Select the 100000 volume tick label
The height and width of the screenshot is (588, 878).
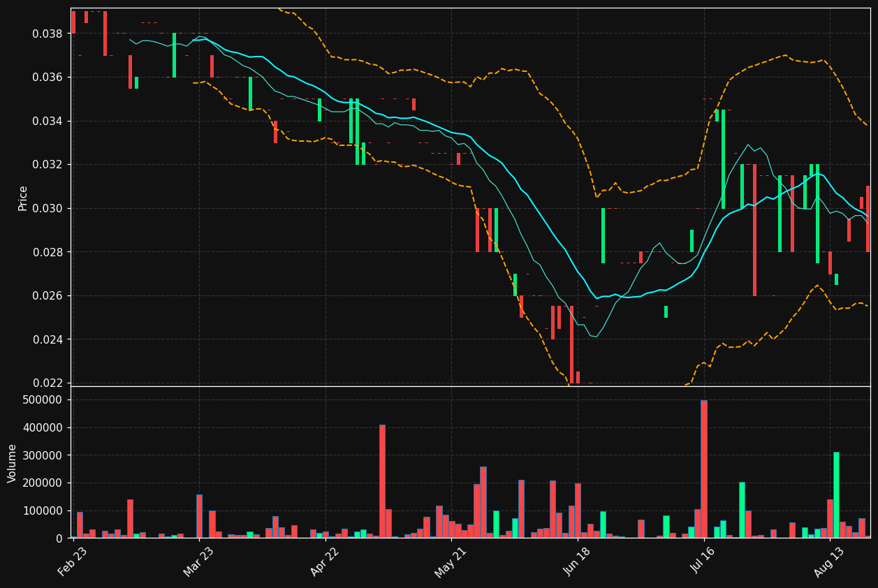click(x=43, y=511)
